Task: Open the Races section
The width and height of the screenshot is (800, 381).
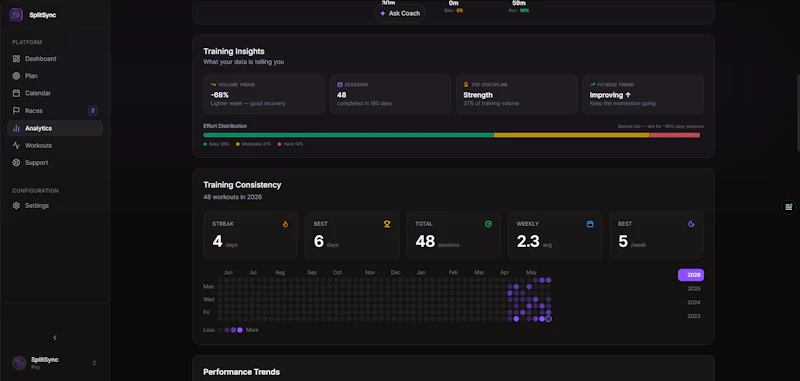Action: (55, 111)
